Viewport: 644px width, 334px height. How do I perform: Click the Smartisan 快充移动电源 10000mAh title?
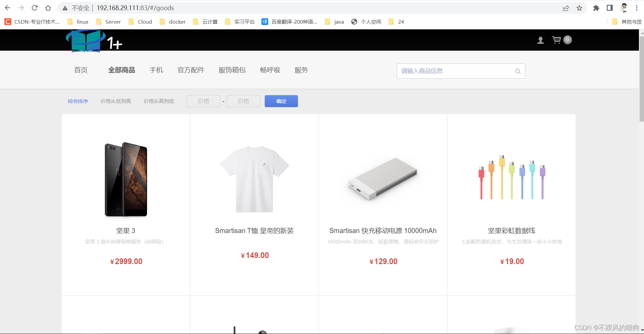coord(383,231)
